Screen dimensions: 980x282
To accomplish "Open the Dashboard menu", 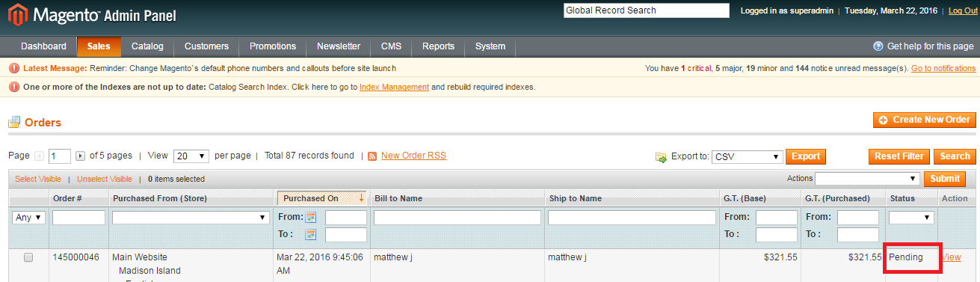I will [x=43, y=46].
